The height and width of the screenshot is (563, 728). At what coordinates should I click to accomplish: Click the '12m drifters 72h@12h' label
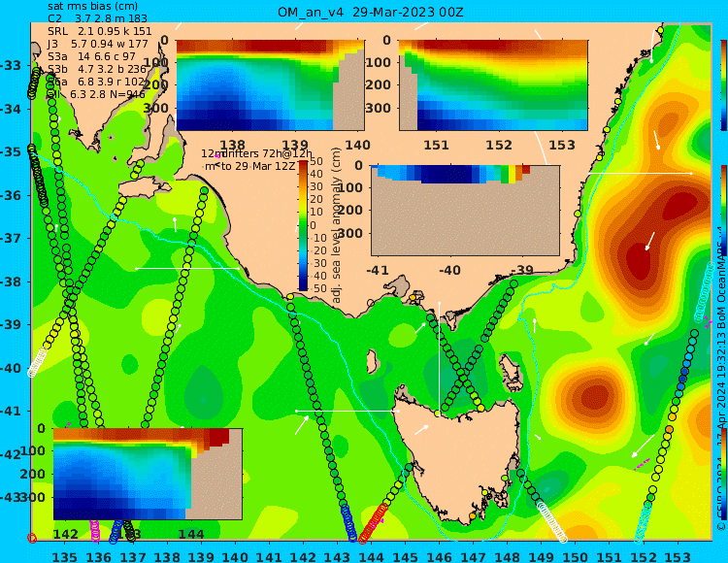click(257, 153)
